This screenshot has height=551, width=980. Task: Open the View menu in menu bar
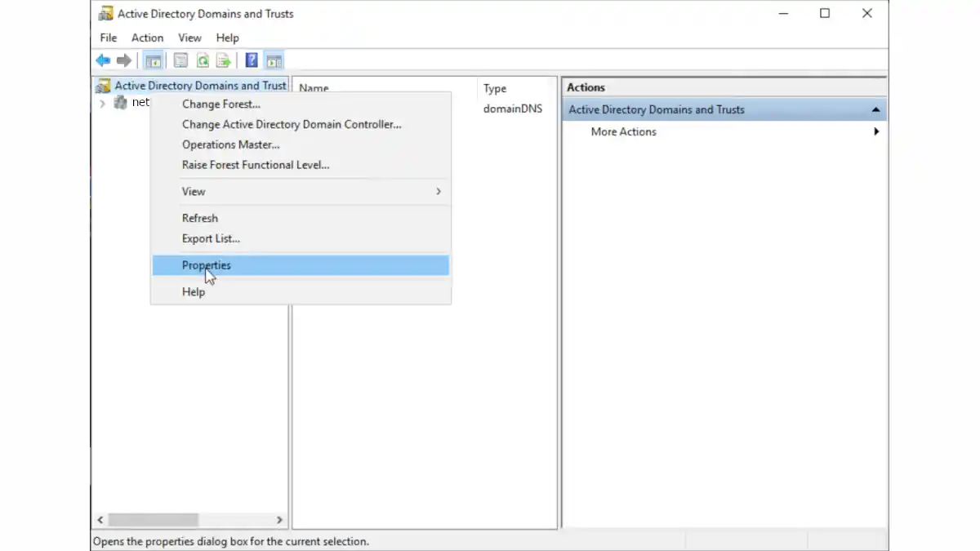(189, 38)
